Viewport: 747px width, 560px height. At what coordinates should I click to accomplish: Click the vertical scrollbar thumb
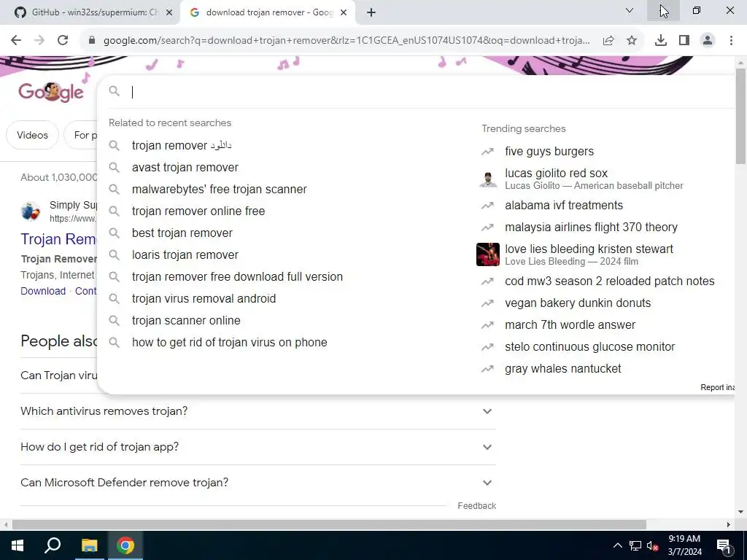click(x=740, y=117)
